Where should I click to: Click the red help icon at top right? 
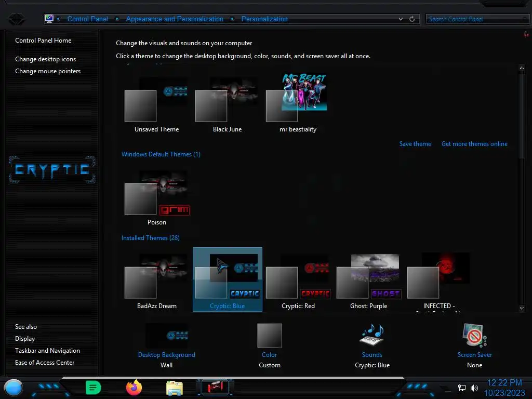(x=526, y=34)
